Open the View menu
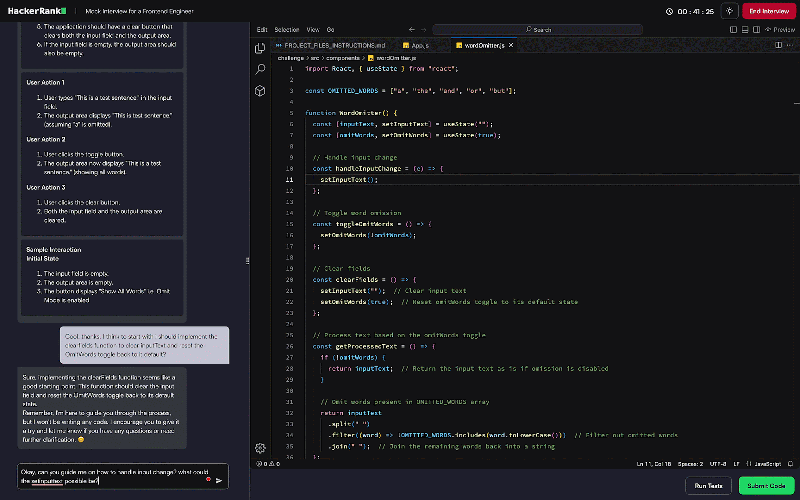The height and width of the screenshot is (500, 800). [x=313, y=30]
